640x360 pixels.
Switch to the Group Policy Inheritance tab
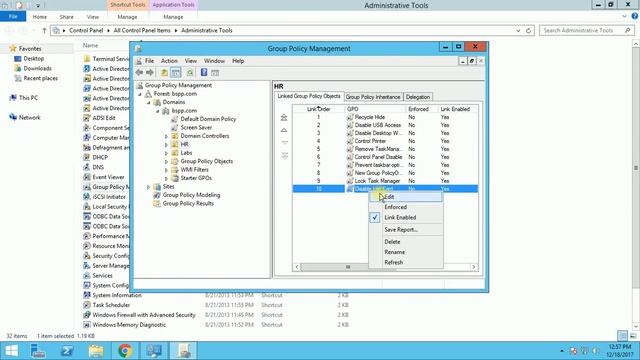(x=373, y=97)
